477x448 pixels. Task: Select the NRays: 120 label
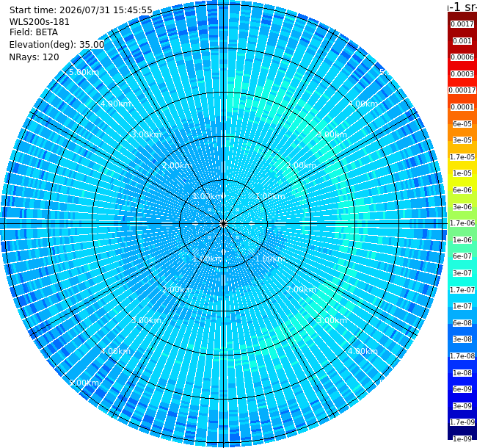coord(34,57)
